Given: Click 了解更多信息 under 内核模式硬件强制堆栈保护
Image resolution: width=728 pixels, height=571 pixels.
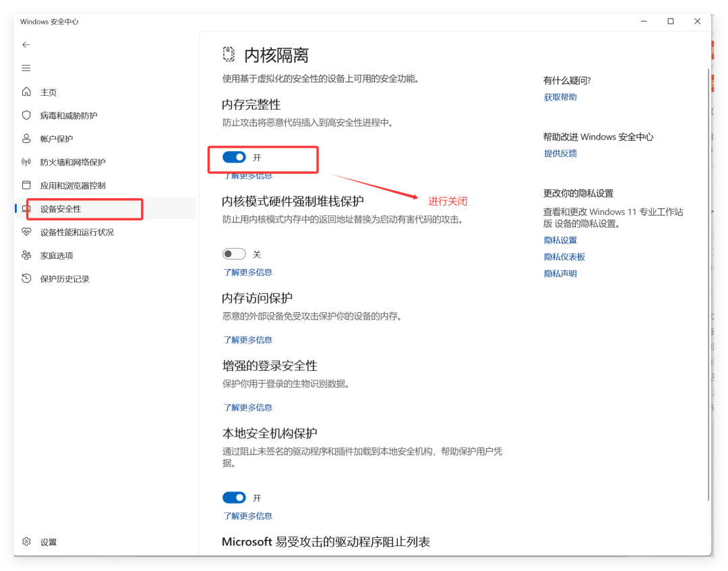Looking at the screenshot, I should pyautogui.click(x=247, y=272).
